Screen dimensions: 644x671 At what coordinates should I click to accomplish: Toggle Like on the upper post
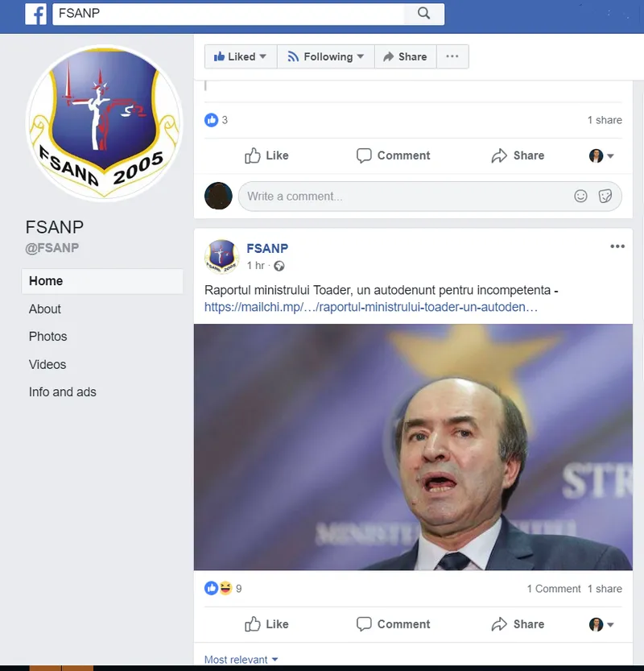point(266,155)
